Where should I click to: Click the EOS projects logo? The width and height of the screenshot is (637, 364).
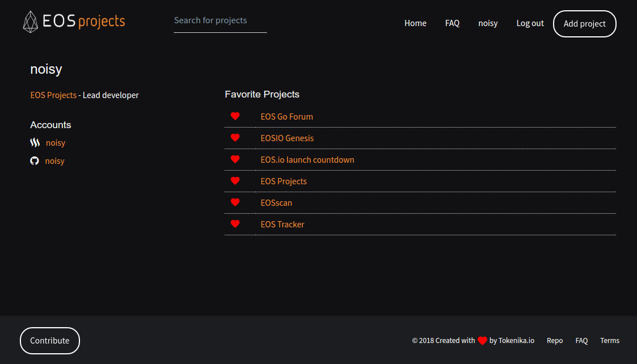pyautogui.click(x=74, y=22)
